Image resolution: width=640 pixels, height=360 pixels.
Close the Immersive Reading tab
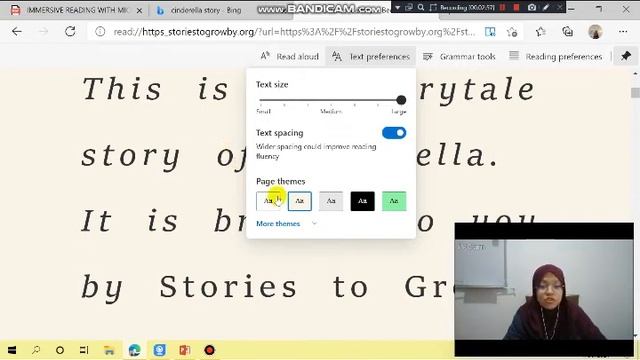139,11
